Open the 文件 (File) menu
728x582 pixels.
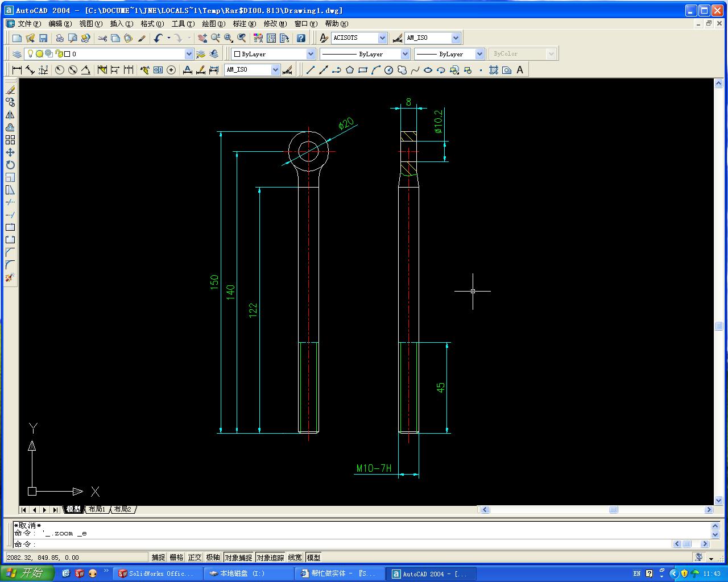click(x=29, y=24)
